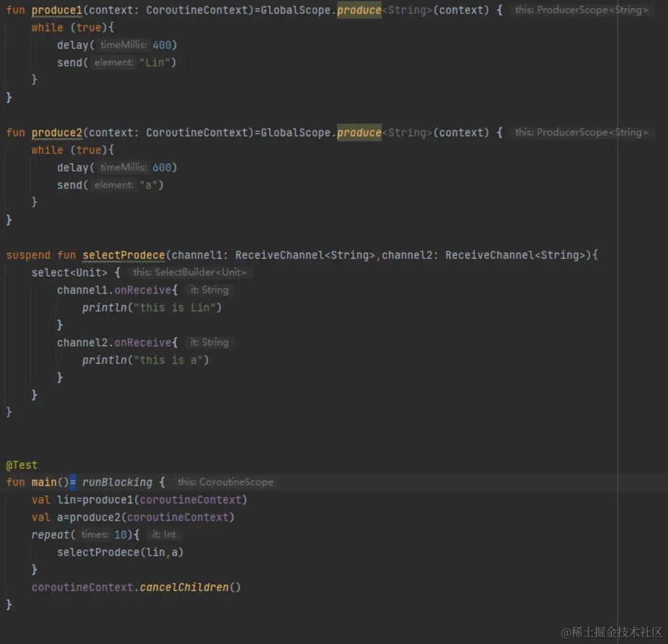Image resolution: width=668 pixels, height=644 pixels.
Task: Click the println("this is Lin") statement
Action: pyautogui.click(x=152, y=308)
